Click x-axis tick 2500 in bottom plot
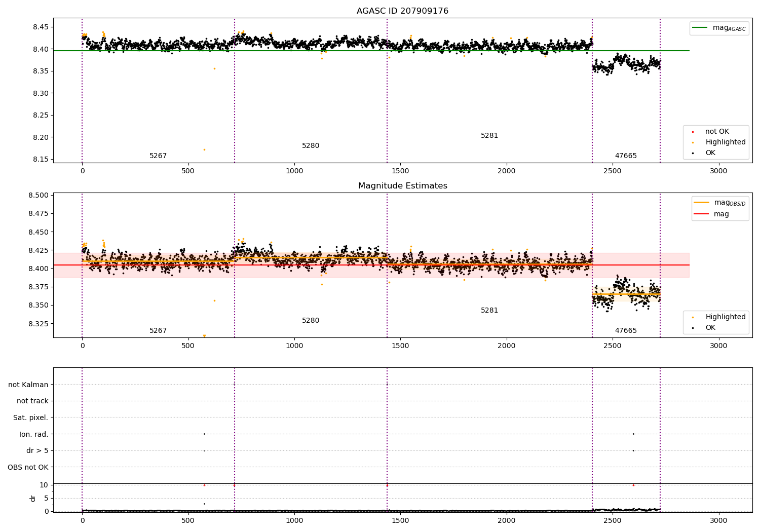 pyautogui.click(x=613, y=520)
